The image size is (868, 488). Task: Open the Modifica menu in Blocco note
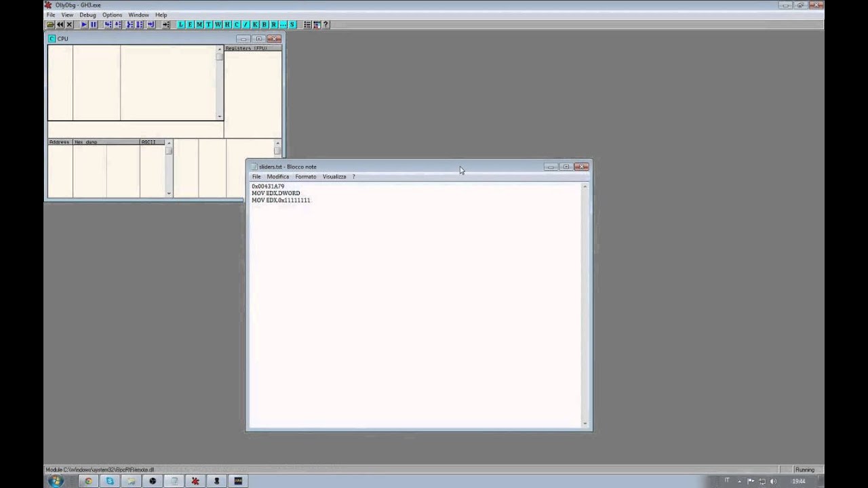pyautogui.click(x=278, y=176)
